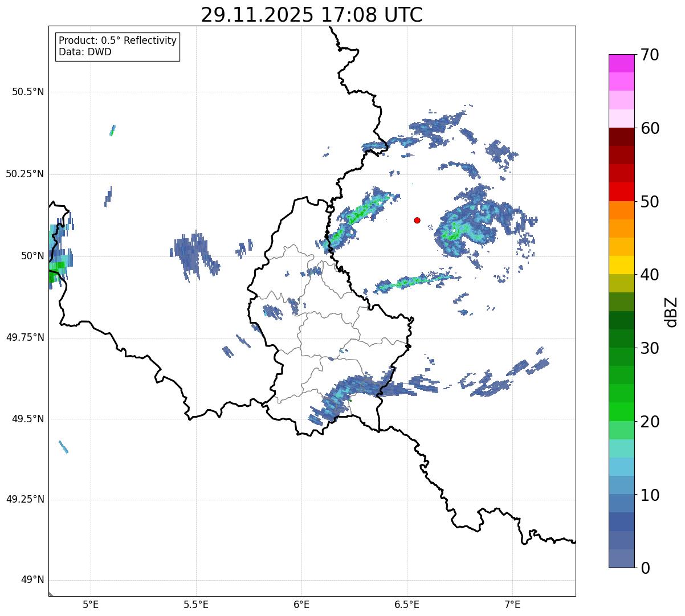Click the 49°N latitude label
The width and height of the screenshot is (685, 616).
click(32, 580)
